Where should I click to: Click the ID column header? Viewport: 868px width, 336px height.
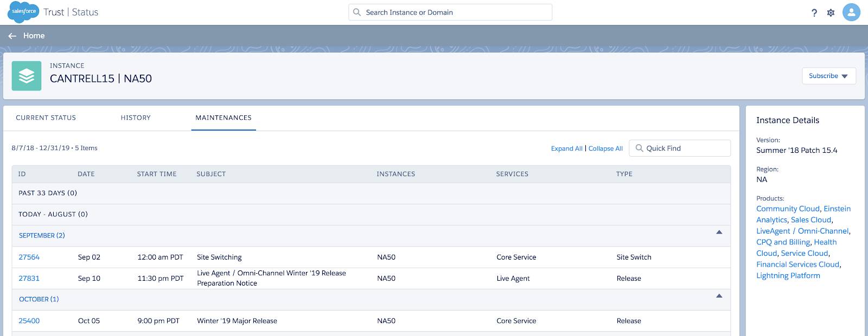tap(22, 174)
